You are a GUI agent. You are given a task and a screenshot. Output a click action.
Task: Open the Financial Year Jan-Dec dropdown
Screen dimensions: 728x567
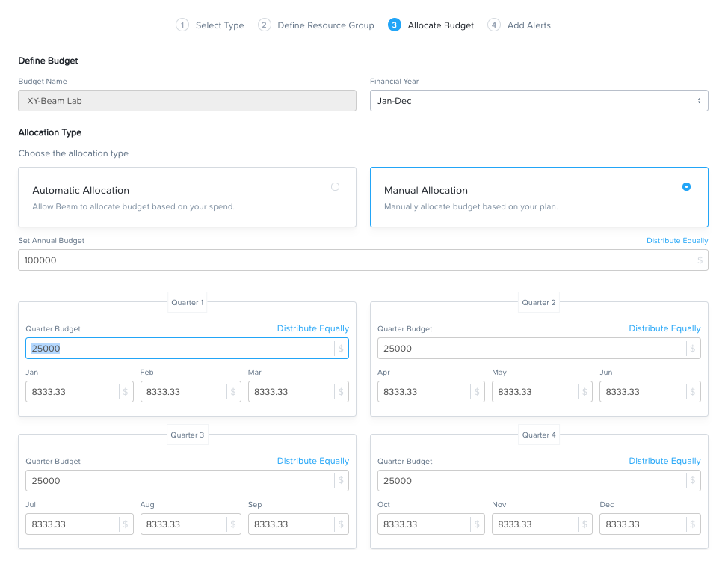(x=539, y=101)
